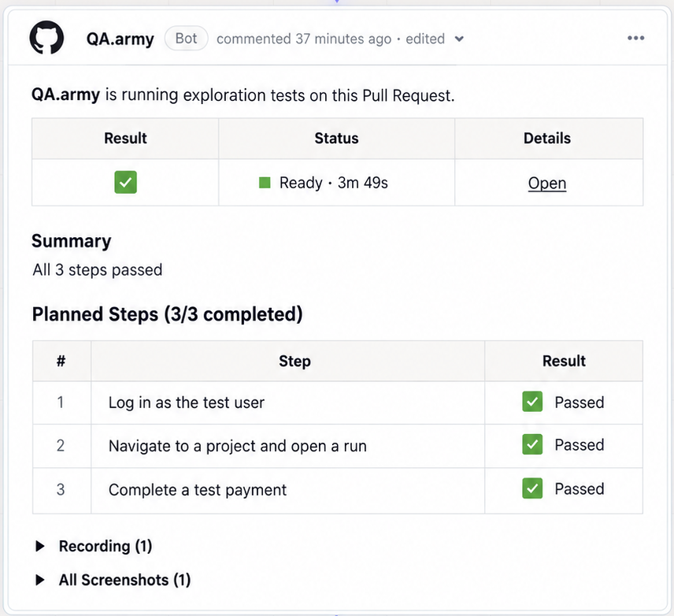
Task: Select the Log in as the test user step
Action: [x=186, y=403]
